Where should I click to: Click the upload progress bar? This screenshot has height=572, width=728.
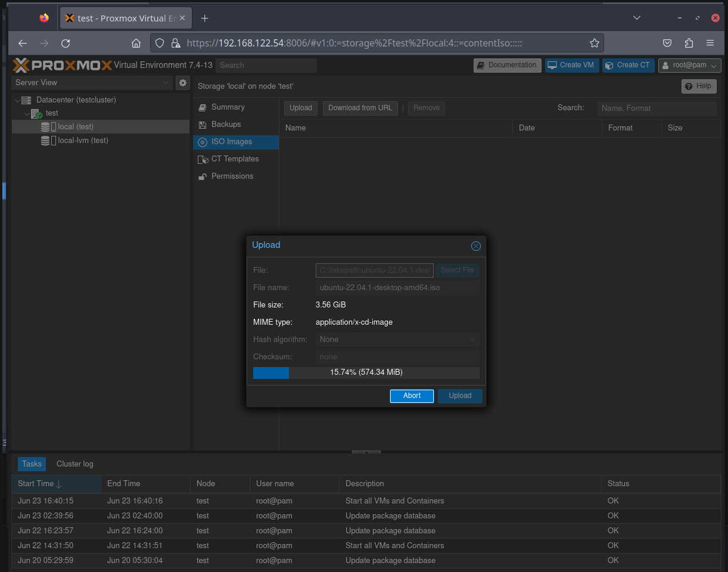coord(366,372)
